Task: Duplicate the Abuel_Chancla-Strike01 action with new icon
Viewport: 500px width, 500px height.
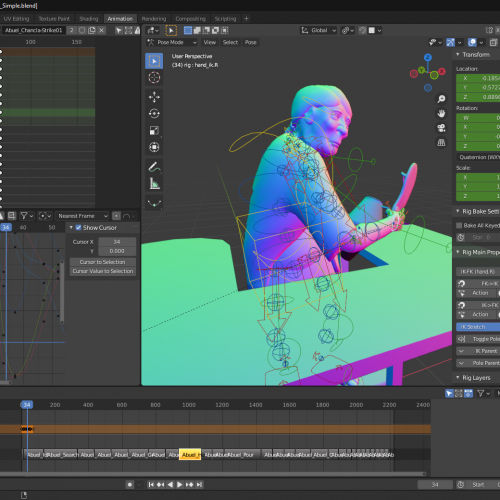Action: coord(92,30)
